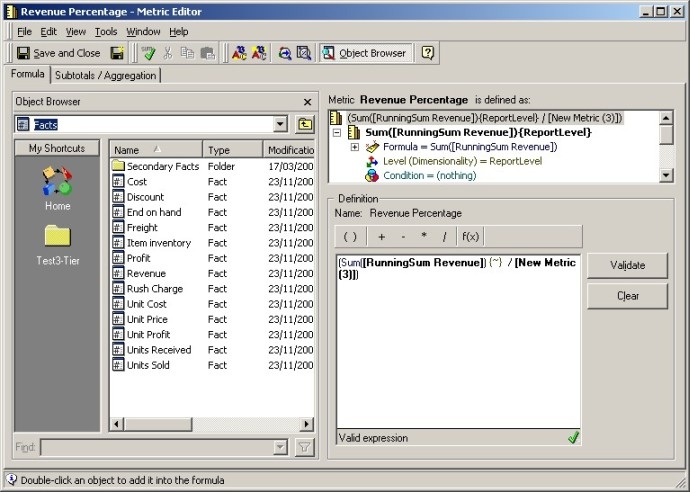Click the standalone Save floppy disk icon
The width and height of the screenshot is (690, 492).
[x=118, y=53]
